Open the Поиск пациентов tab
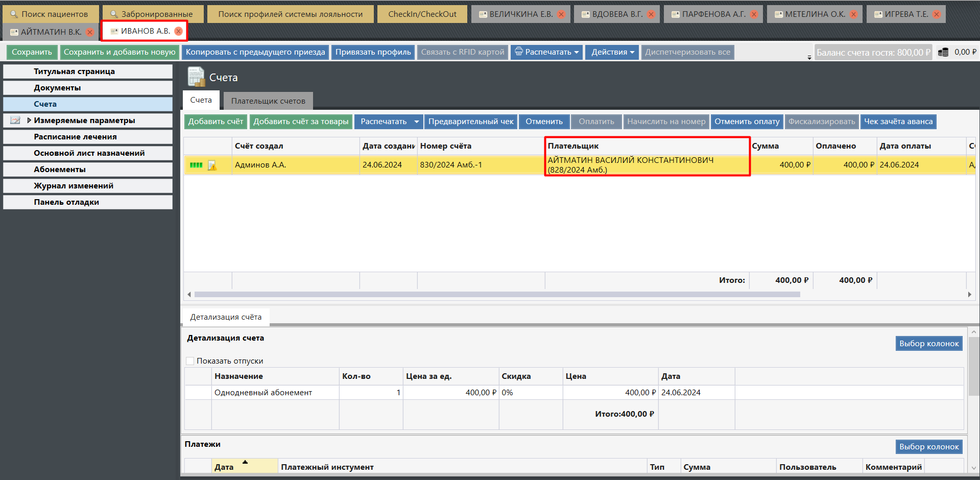This screenshot has height=480, width=980. [x=50, y=14]
